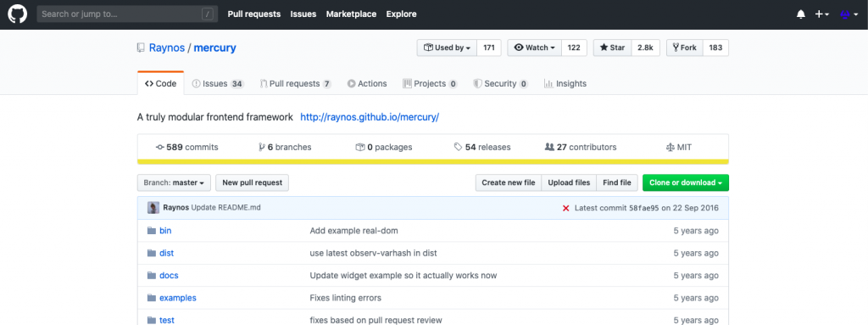The height and width of the screenshot is (325, 868).
Task: Click Raynos avatar in the commit bar
Action: tap(153, 208)
